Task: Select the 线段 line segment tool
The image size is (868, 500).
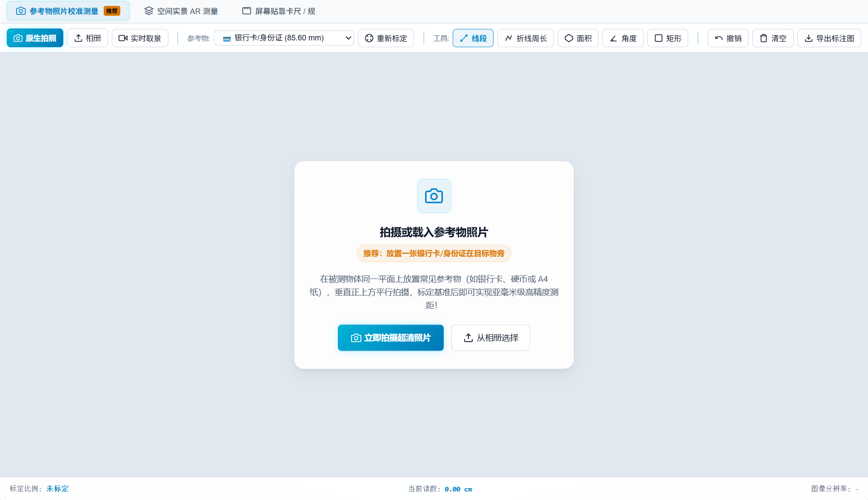Action: [x=473, y=38]
